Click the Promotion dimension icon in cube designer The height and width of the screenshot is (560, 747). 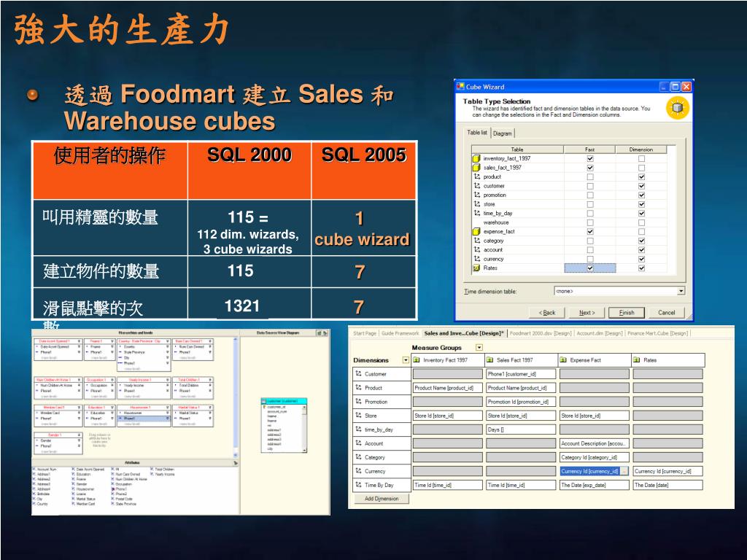coord(358,402)
